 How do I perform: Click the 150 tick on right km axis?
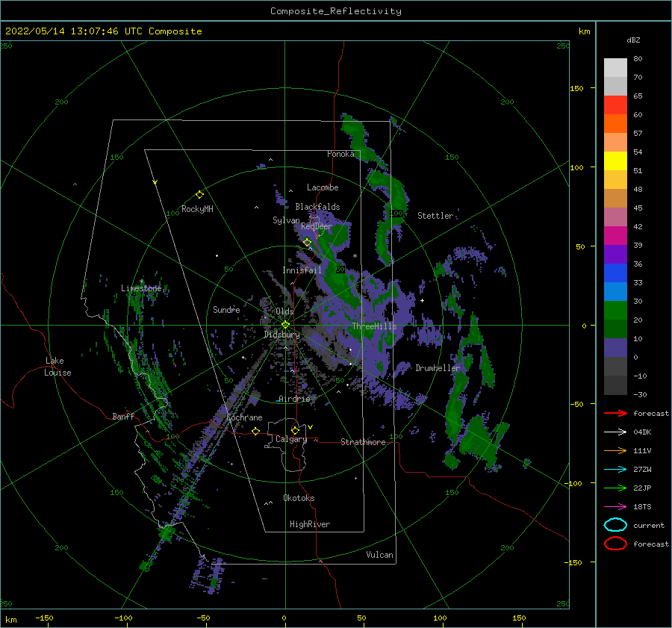576,88
